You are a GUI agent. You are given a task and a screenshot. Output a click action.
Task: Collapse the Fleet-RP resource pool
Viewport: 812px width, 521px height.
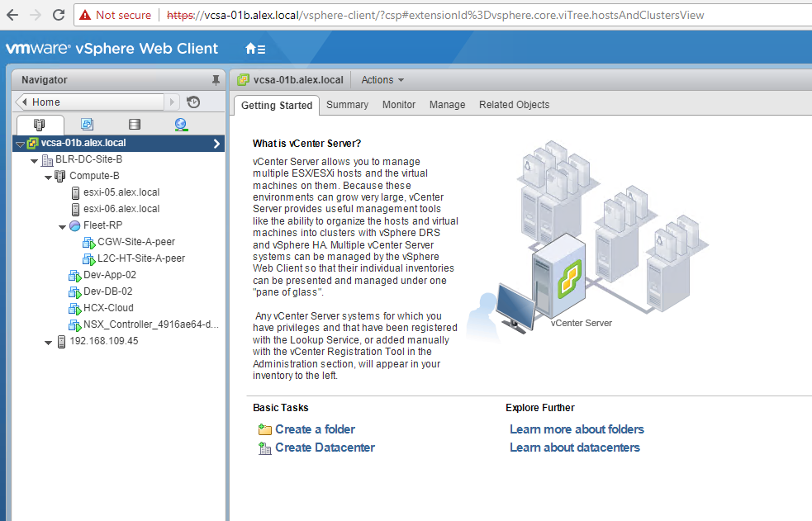pos(63,226)
